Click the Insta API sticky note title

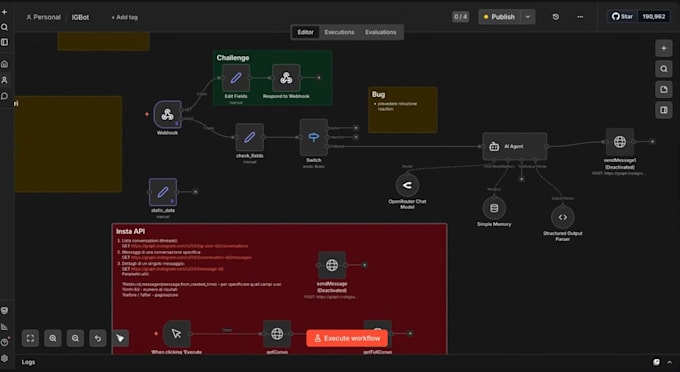[131, 231]
